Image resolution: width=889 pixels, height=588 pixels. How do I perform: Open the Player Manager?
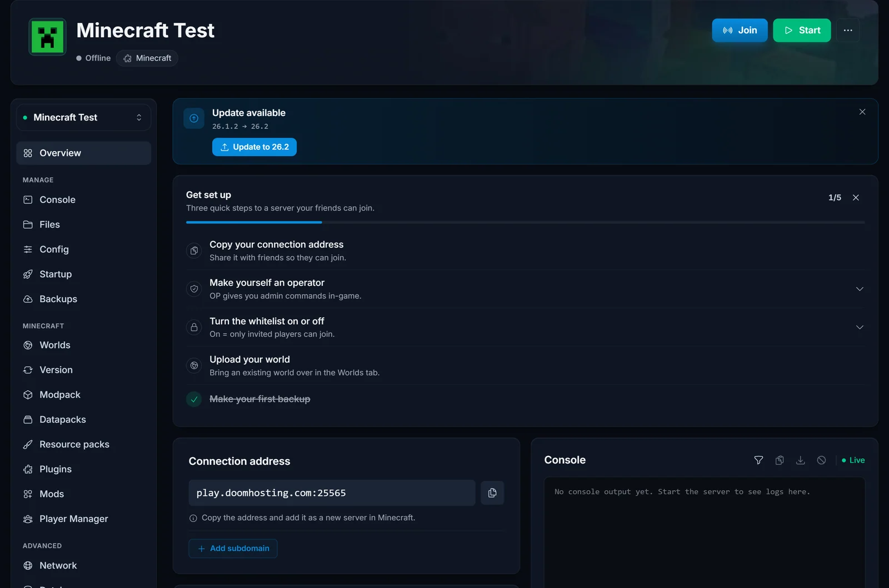tap(83, 519)
